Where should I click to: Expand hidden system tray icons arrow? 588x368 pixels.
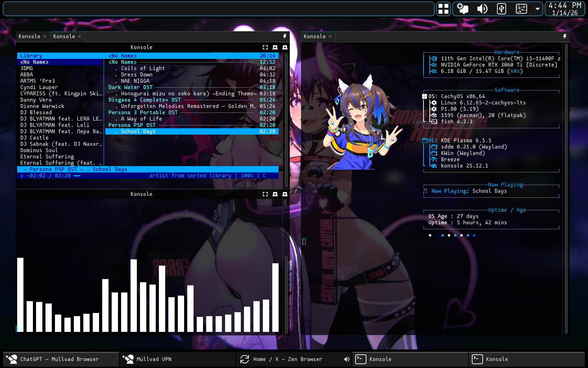537,9
